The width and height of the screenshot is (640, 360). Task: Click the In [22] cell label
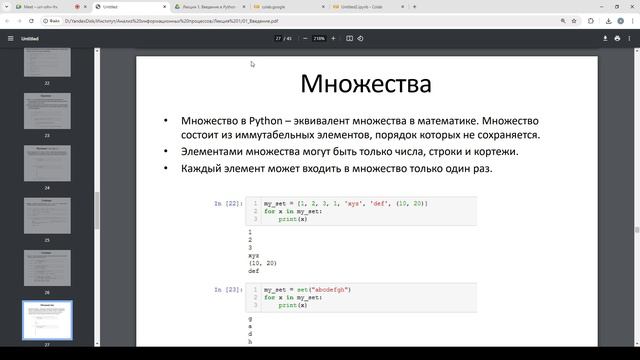click(x=229, y=203)
